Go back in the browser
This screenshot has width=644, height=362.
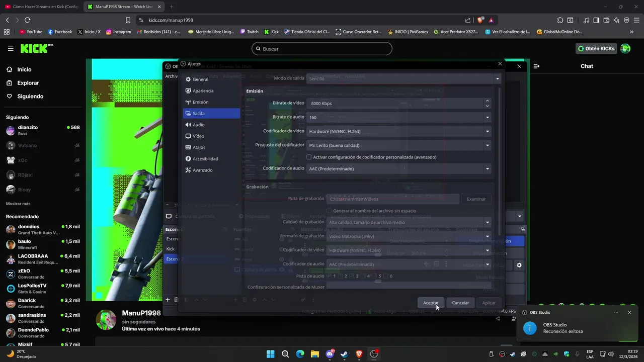[7, 20]
